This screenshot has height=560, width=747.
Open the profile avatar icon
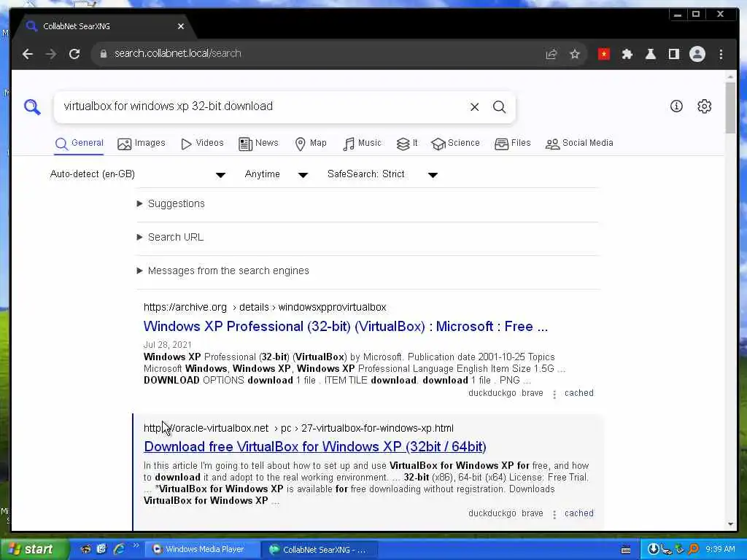coord(697,54)
